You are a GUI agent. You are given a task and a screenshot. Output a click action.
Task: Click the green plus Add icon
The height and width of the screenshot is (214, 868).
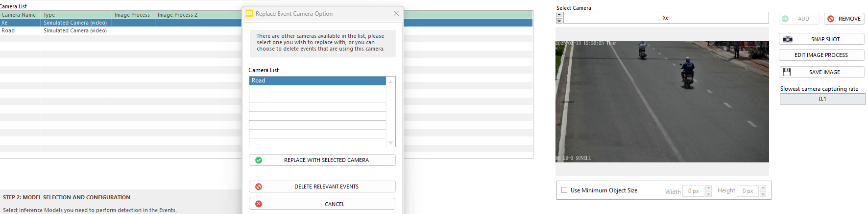tap(785, 19)
